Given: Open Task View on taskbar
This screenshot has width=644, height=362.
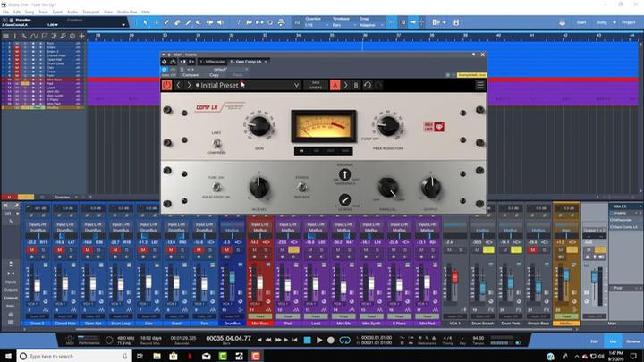Looking at the screenshot, I should click(x=140, y=356).
